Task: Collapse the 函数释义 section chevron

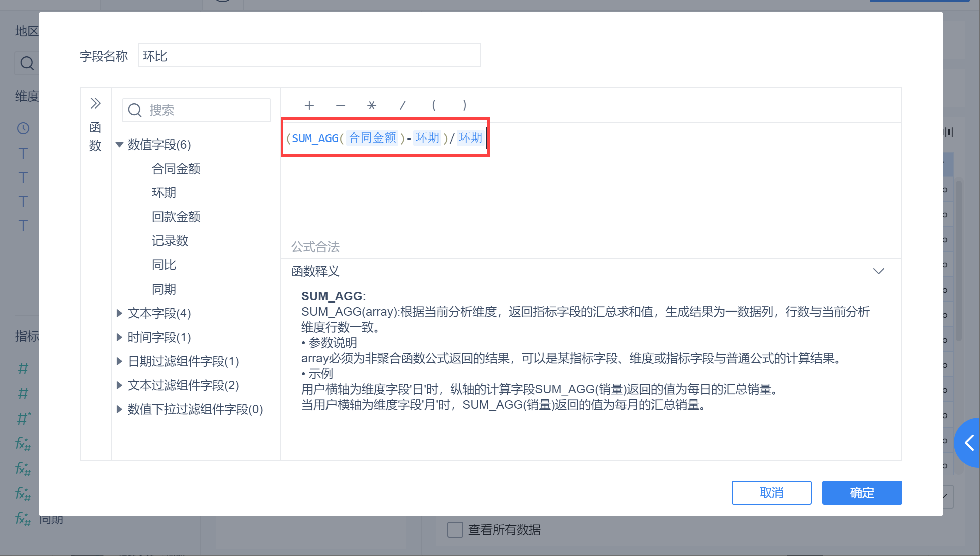Action: point(878,271)
